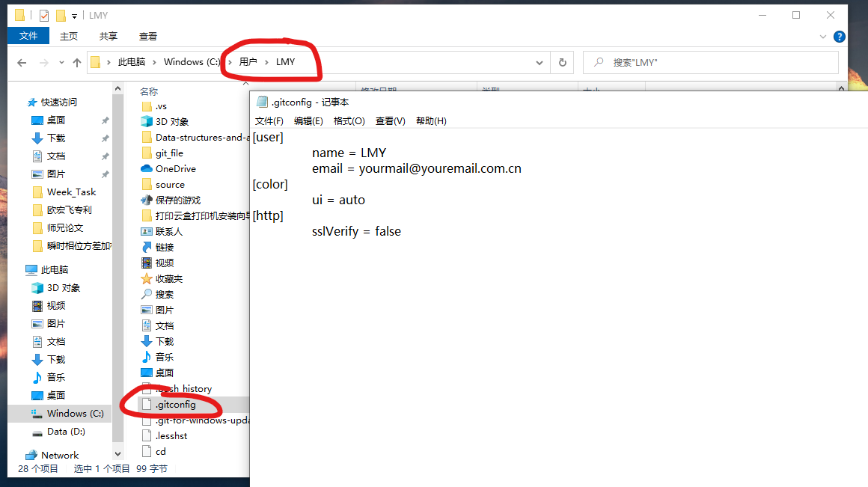Open the 文件 ribbon tab

28,36
